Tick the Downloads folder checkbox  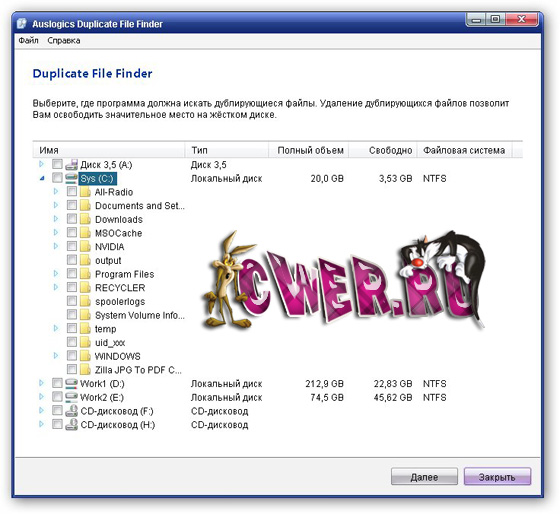72,219
